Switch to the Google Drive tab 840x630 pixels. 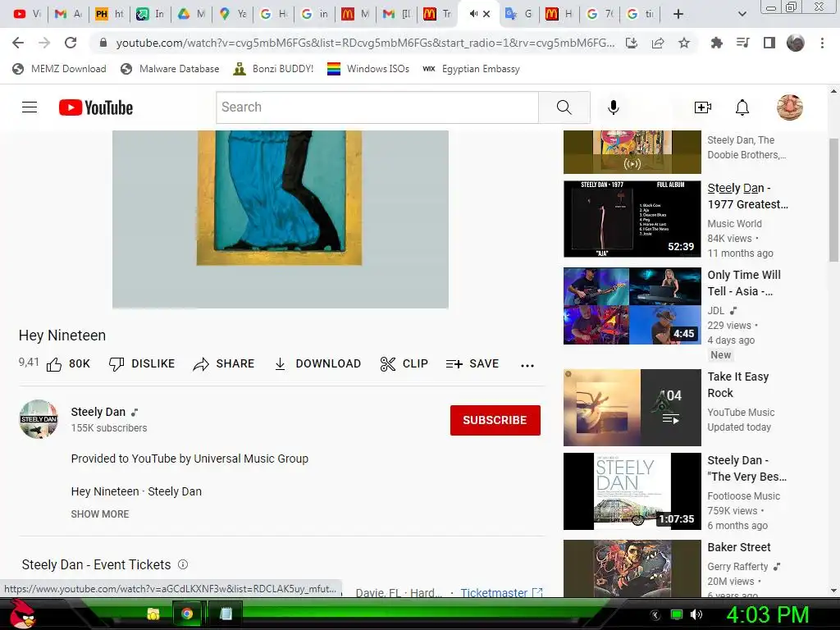coord(192,14)
